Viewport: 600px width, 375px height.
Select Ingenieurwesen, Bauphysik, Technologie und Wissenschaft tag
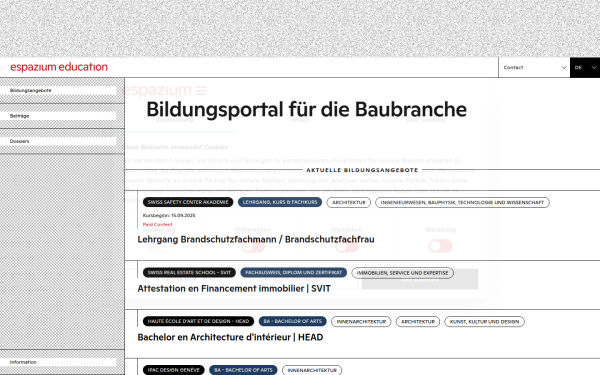462,202
